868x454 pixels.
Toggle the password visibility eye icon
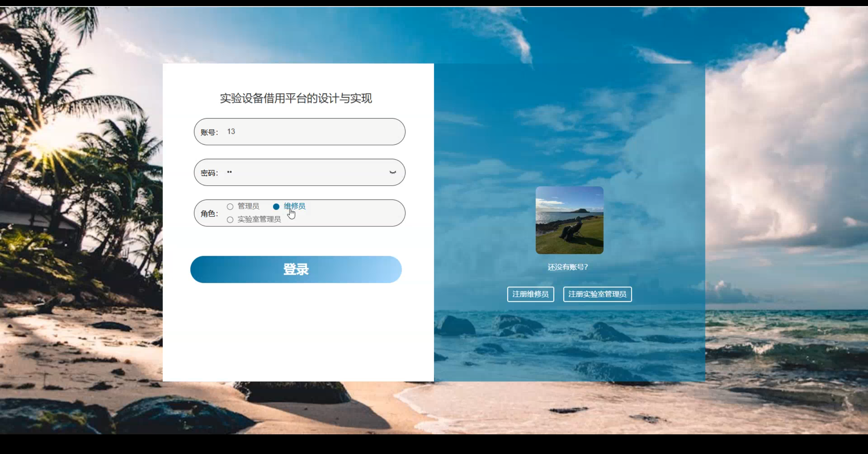click(393, 172)
